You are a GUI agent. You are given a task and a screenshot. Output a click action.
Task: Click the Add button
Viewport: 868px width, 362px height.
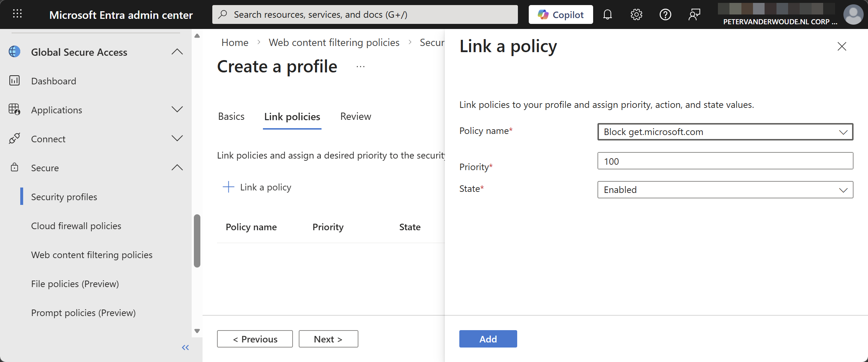(x=488, y=339)
